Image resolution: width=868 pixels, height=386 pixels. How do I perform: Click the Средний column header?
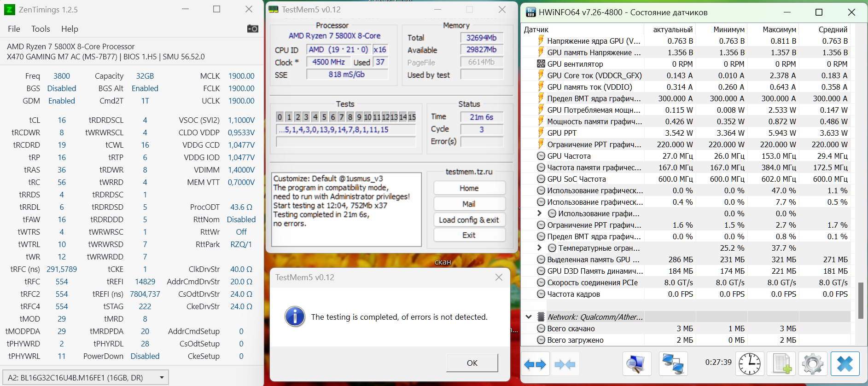point(833,29)
